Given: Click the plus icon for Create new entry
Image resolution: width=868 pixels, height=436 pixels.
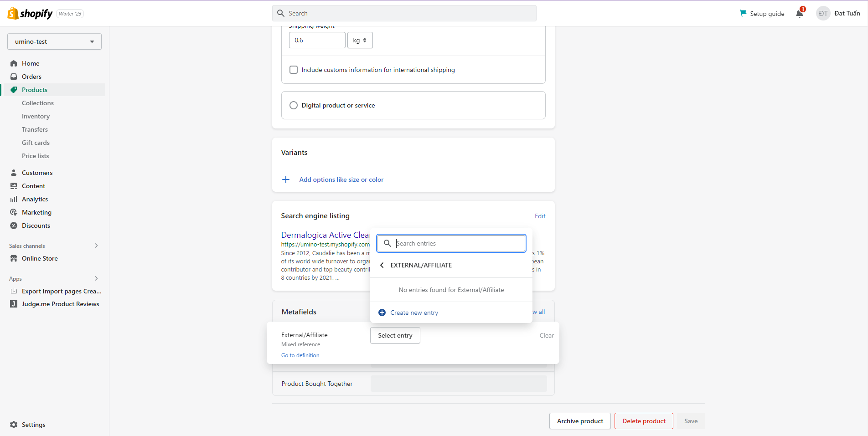Looking at the screenshot, I should coord(382,313).
